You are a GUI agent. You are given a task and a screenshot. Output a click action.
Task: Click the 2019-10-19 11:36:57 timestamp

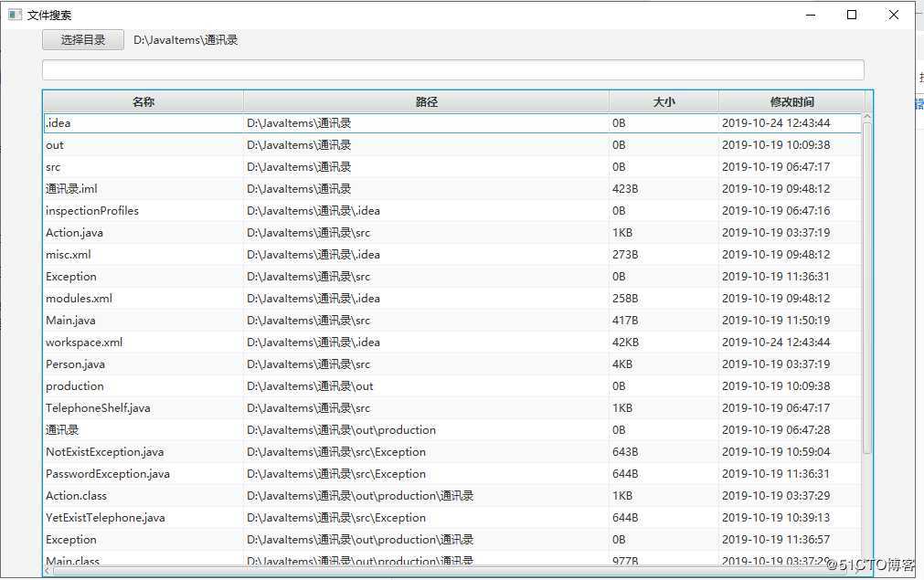coord(776,540)
